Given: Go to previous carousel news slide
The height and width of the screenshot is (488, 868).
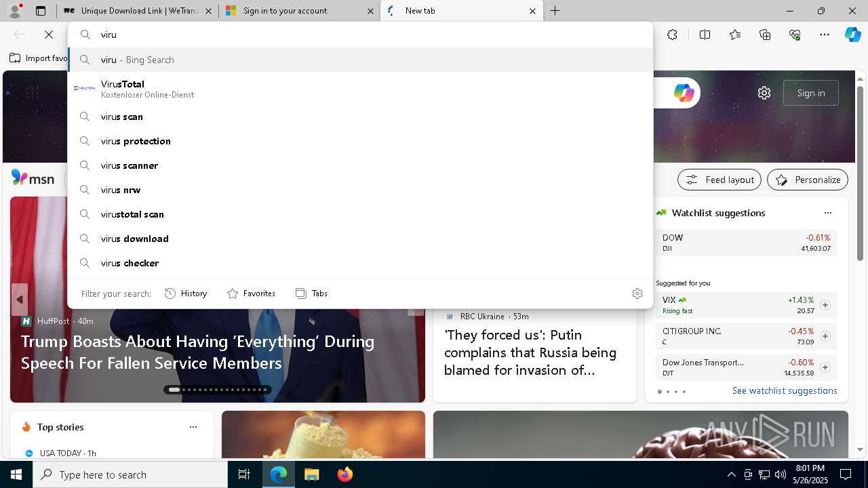Looking at the screenshot, I should coord(20,300).
